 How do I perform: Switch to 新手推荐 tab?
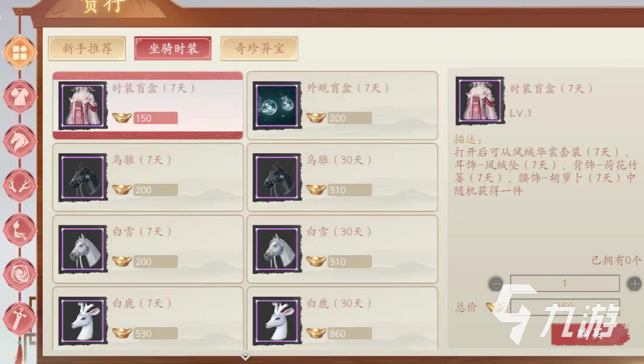tap(87, 49)
